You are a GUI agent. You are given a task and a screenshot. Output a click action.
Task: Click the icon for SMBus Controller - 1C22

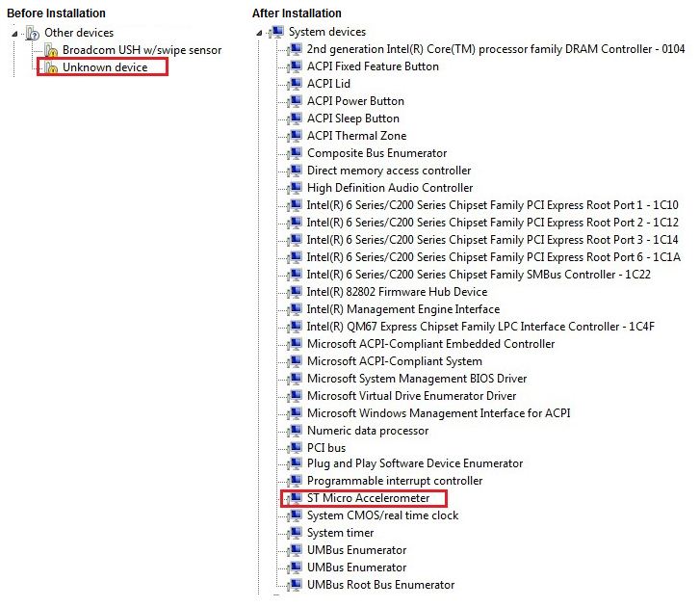click(x=295, y=275)
